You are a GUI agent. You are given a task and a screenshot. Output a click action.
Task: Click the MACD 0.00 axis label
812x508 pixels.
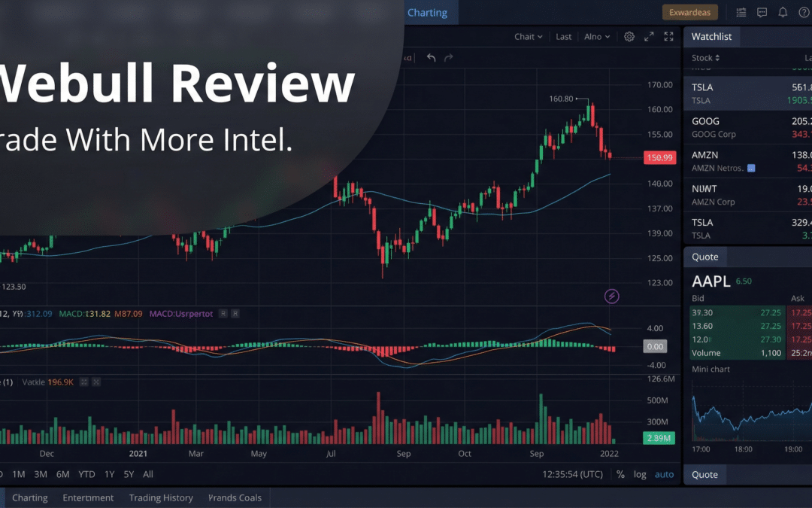655,346
